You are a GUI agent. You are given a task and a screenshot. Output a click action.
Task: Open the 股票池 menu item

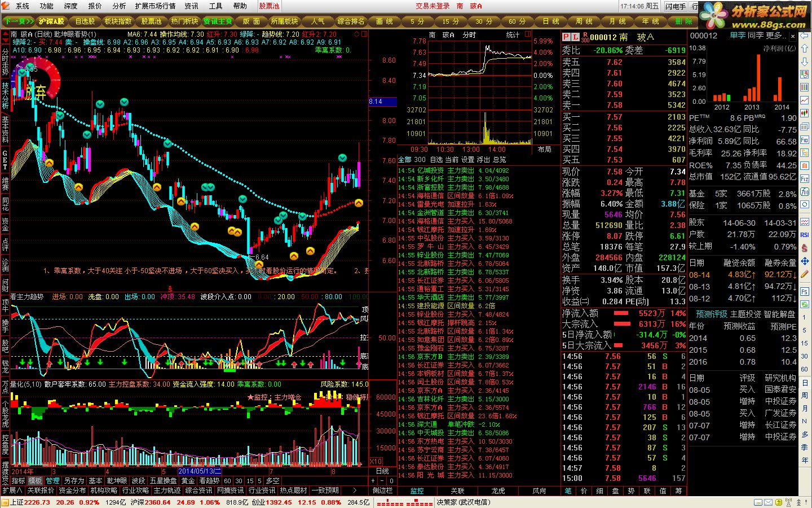[269, 6]
